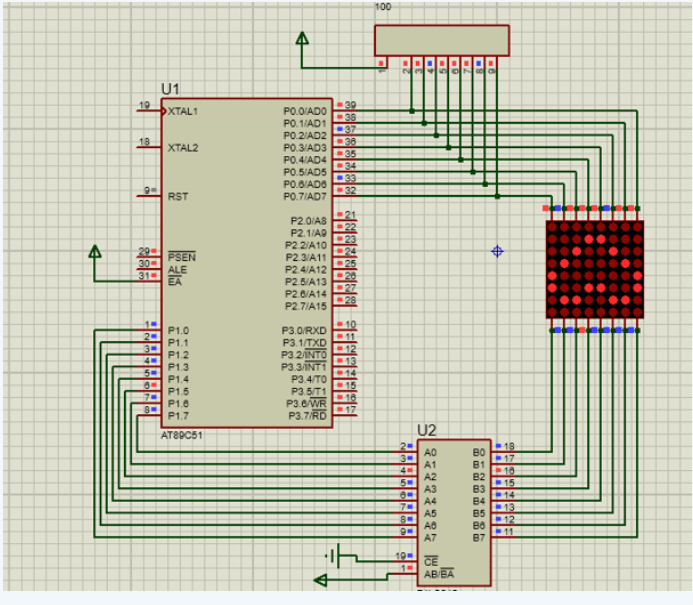Image resolution: width=693 pixels, height=605 pixels.
Task: Select the P3.4/T0 pin label
Action: point(309,379)
